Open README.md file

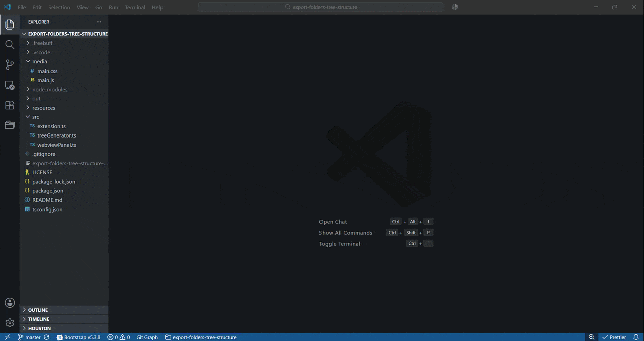tap(64, 200)
